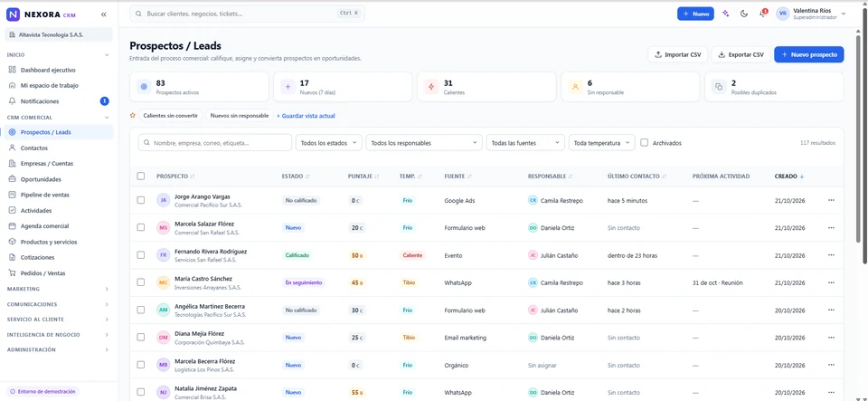This screenshot has height=401, width=868.
Task: Sort by Último contacto column arrows
Action: pyautogui.click(x=664, y=177)
